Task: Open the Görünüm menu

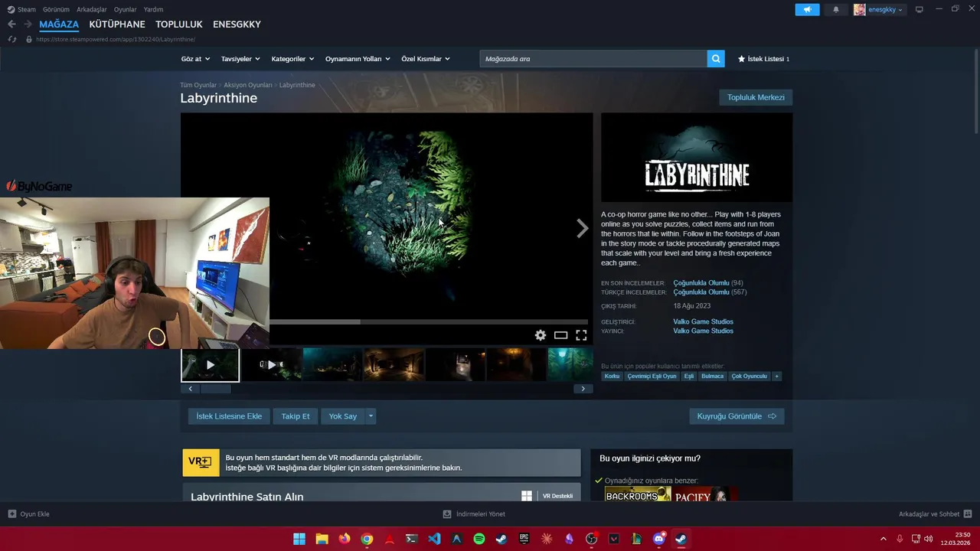Action: pyautogui.click(x=56, y=9)
